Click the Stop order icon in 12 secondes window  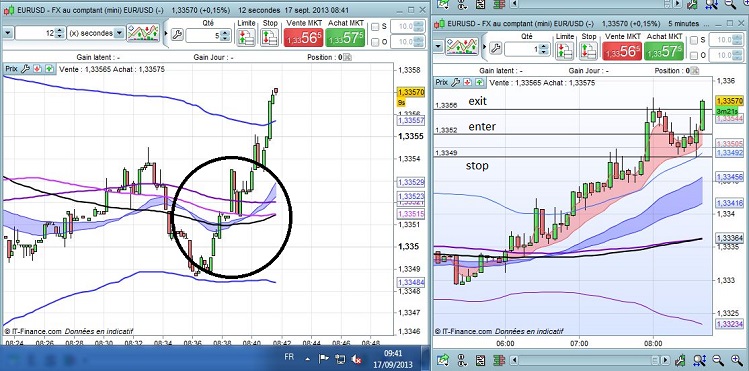(269, 37)
